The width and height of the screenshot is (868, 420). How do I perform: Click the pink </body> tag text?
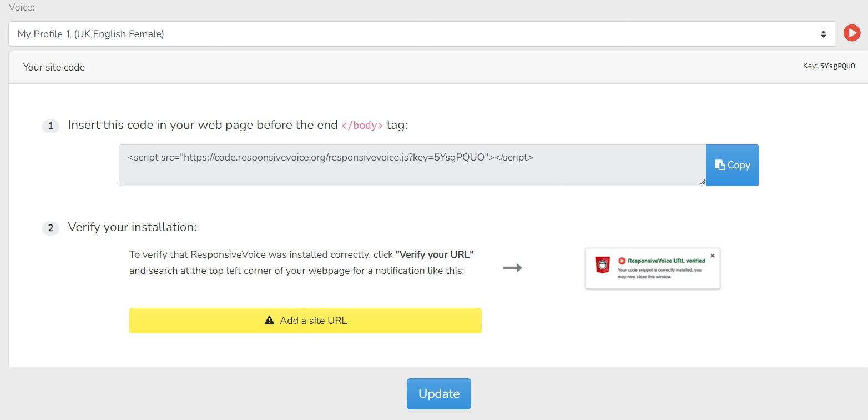(x=362, y=125)
